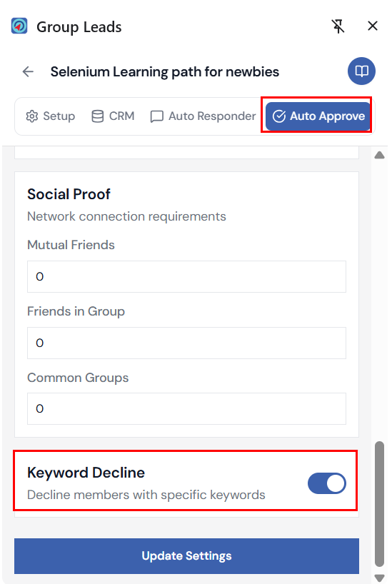Go back using the left arrow
Viewport: 392px width, 584px height.
(28, 71)
